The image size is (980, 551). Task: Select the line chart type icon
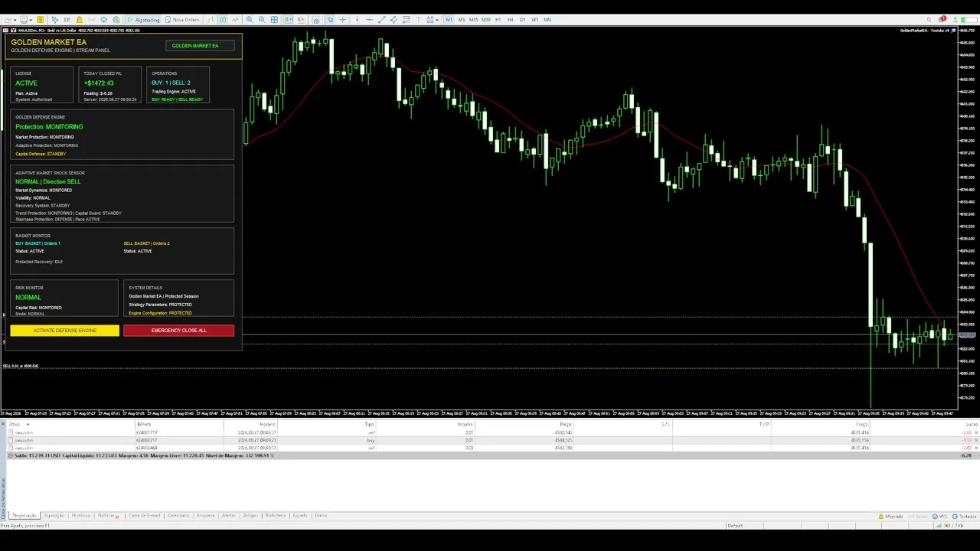(236, 20)
